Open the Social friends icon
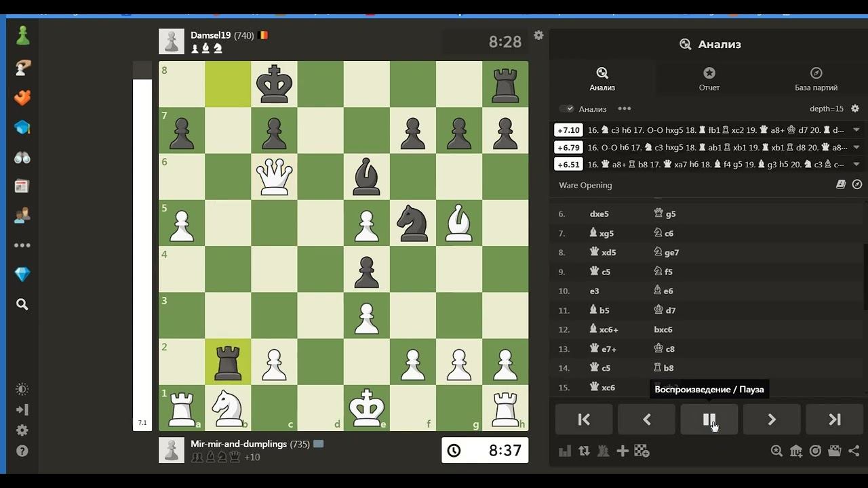This screenshot has width=868, height=488. click(x=22, y=216)
